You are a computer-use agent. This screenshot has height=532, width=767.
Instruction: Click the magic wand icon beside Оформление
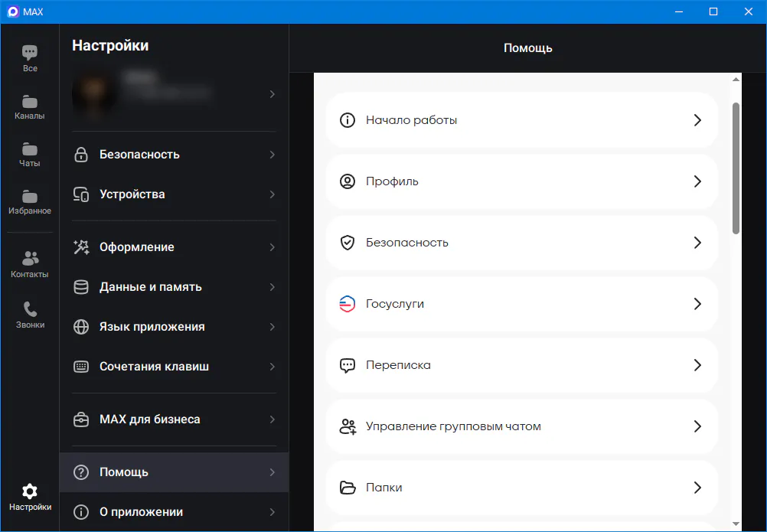pos(80,247)
